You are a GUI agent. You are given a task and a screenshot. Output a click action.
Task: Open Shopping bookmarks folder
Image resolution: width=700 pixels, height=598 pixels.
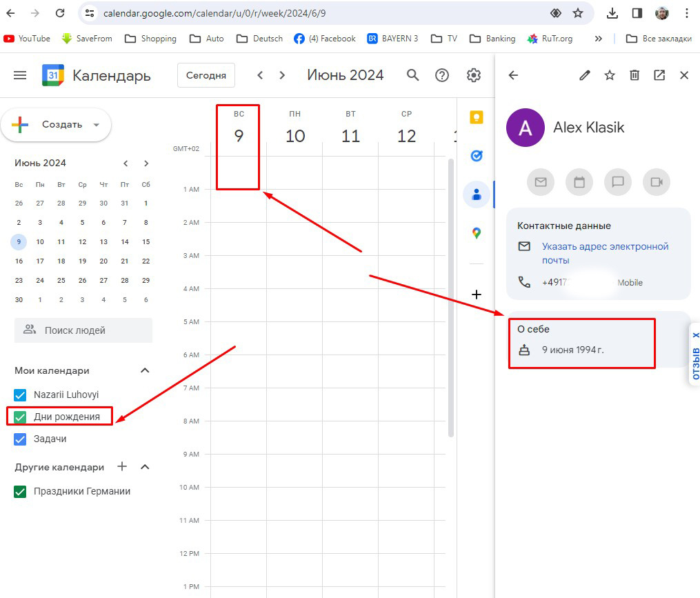click(x=150, y=39)
